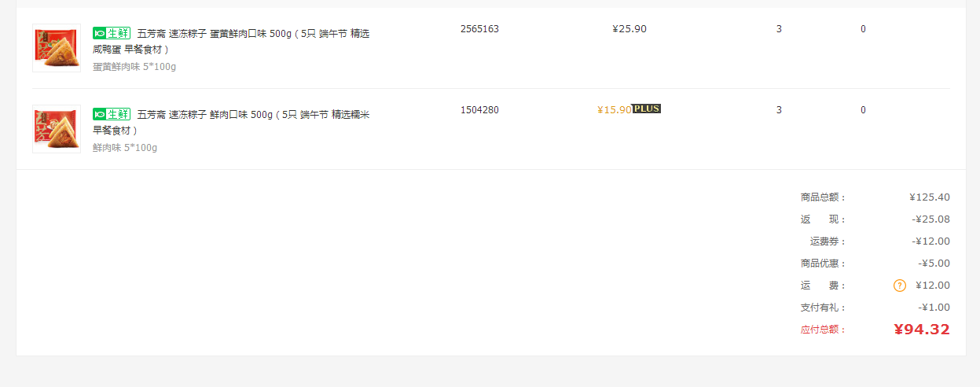The width and height of the screenshot is (980, 387).
Task: Click the 商品总额 amount ¥125.40
Action: tap(930, 197)
